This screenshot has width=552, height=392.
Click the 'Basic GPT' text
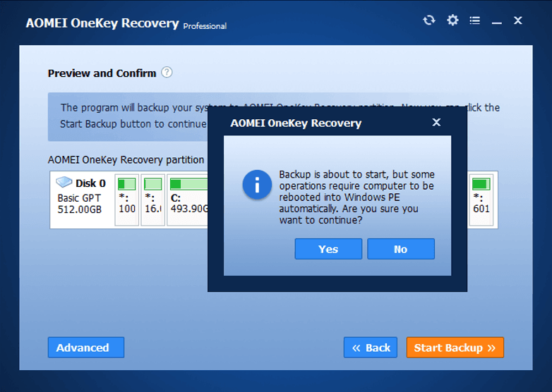tap(79, 198)
